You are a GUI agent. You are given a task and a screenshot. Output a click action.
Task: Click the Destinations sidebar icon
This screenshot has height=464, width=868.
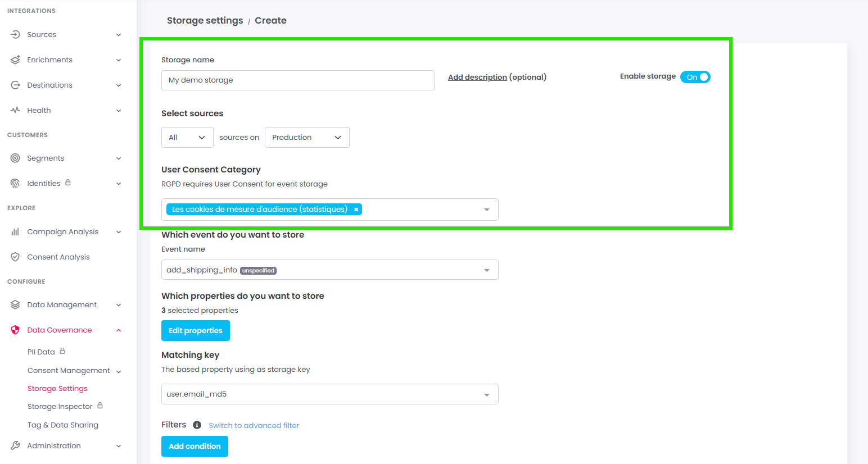pos(15,85)
